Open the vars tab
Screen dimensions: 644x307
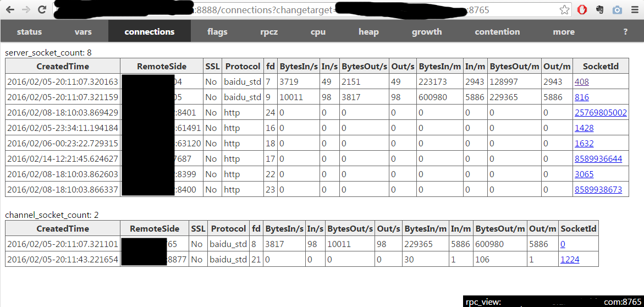coord(83,32)
